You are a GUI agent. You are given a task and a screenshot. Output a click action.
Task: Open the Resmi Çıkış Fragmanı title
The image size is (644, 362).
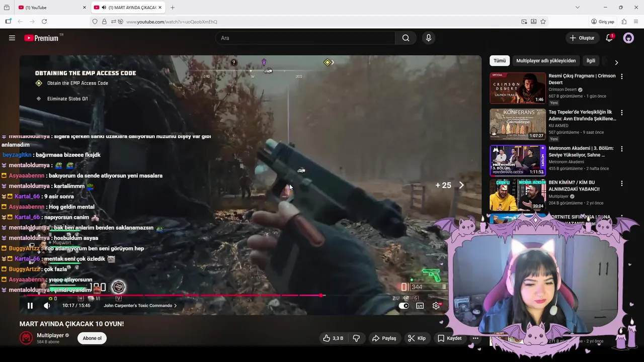coord(582,79)
